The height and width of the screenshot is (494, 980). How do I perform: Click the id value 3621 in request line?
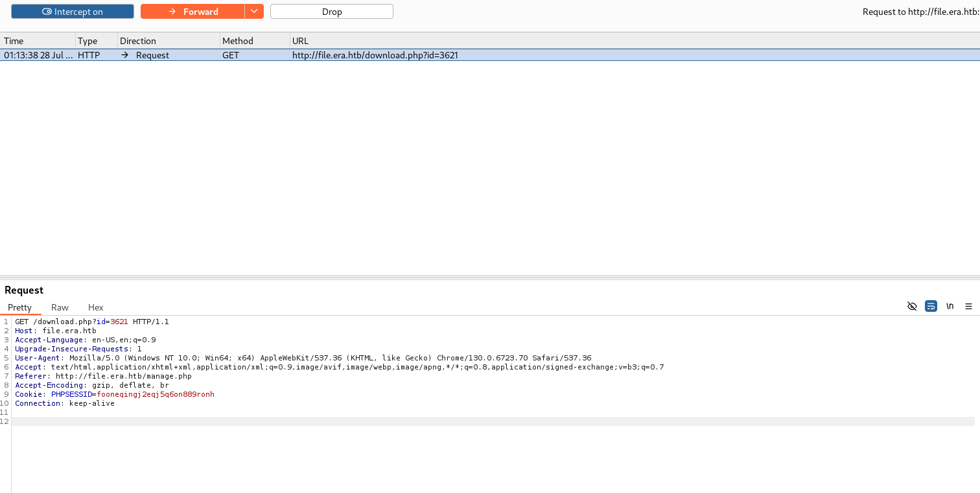click(x=119, y=322)
